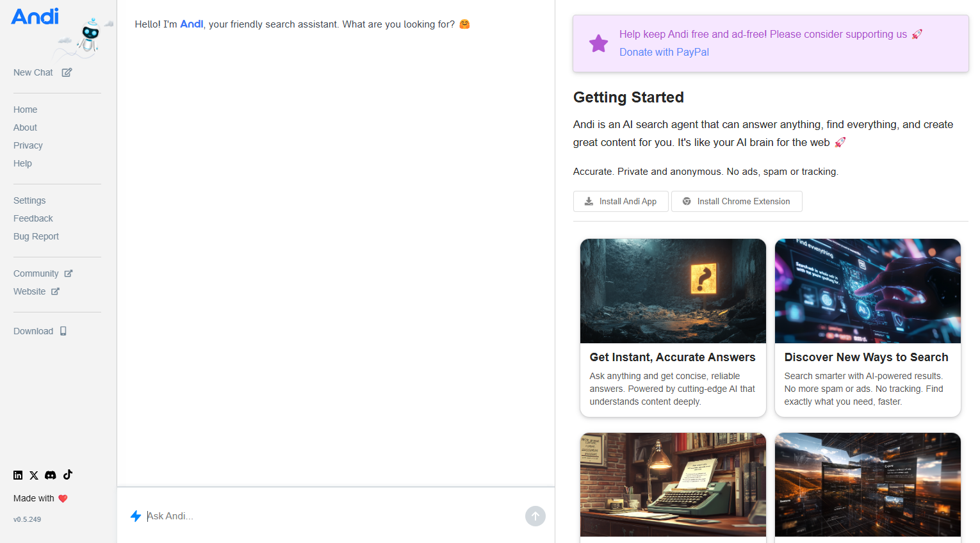Open the LinkedIn social icon
This screenshot has height=543, width=980.
(x=18, y=475)
